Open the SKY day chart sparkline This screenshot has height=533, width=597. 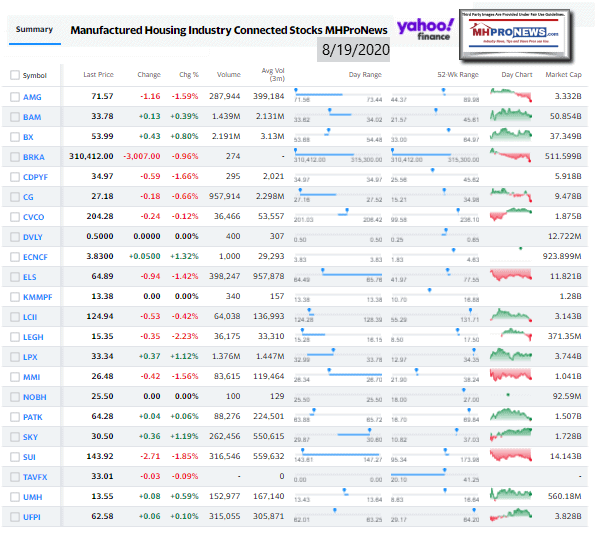click(511, 434)
